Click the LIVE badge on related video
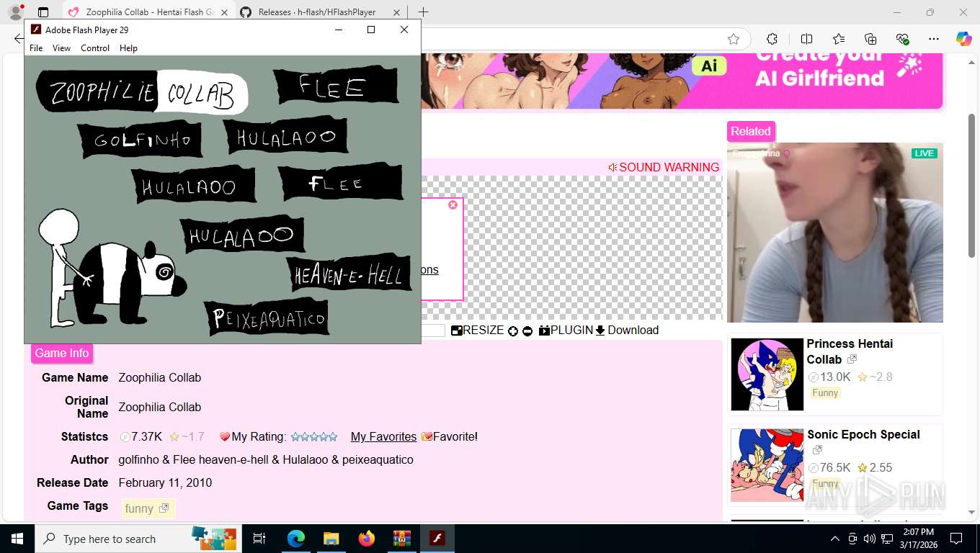 coord(924,153)
